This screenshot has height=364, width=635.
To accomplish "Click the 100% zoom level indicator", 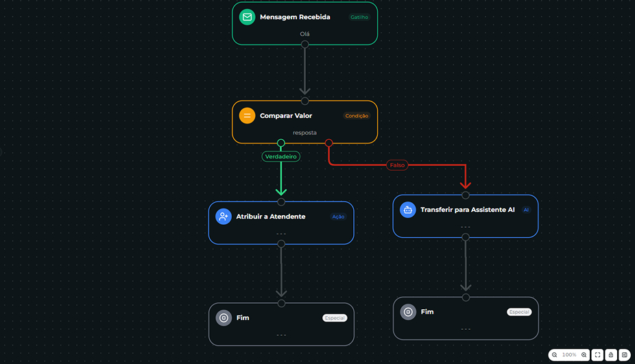I will point(569,354).
